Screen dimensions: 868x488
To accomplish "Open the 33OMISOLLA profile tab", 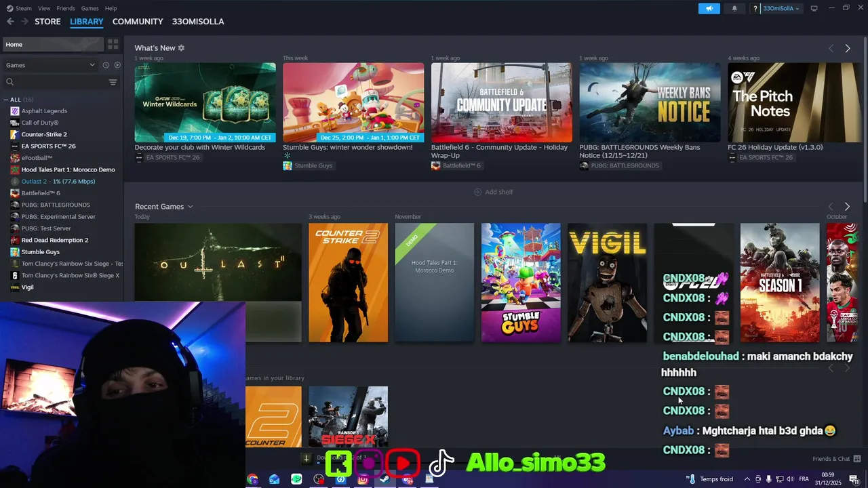I will (198, 22).
